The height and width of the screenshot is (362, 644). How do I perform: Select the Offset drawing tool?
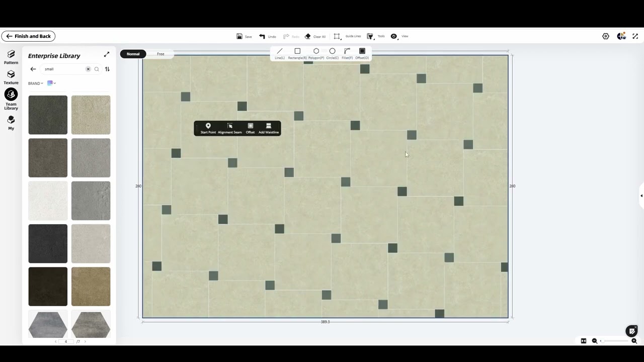[362, 54]
